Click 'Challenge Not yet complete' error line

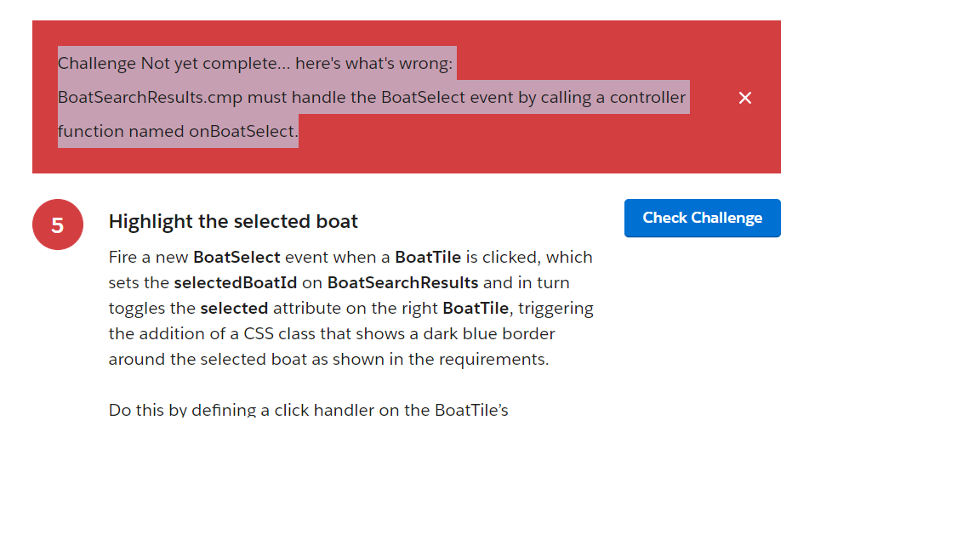[255, 63]
